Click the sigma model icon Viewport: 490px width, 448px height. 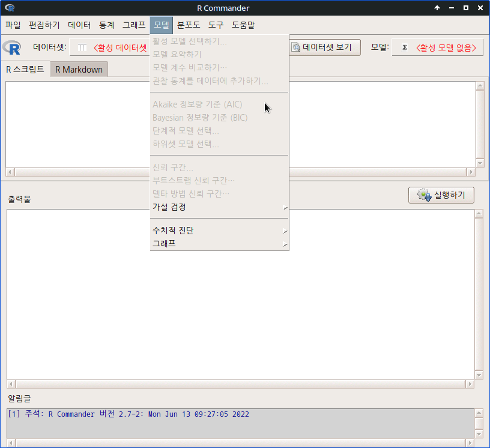405,47
